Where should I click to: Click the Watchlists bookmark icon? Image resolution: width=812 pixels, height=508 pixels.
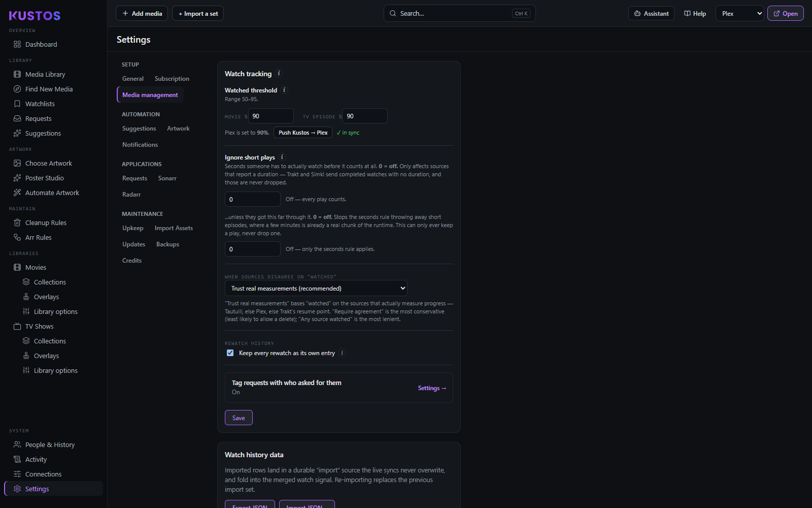tap(17, 104)
